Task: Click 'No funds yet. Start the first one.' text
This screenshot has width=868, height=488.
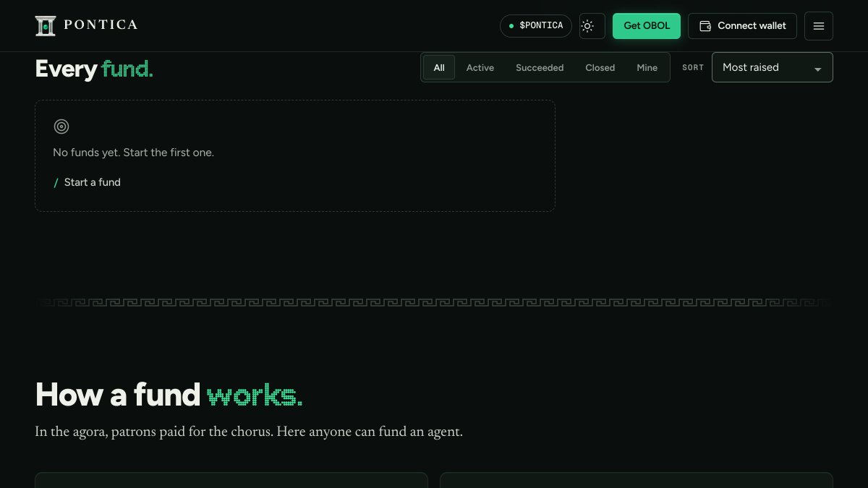Action: [x=134, y=153]
